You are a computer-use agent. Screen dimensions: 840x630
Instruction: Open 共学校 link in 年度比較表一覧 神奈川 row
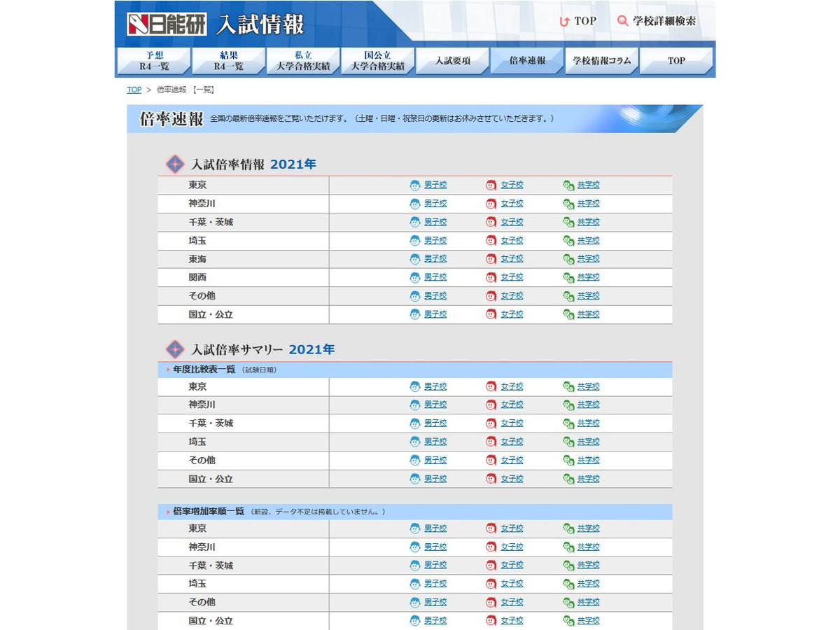[x=589, y=405]
